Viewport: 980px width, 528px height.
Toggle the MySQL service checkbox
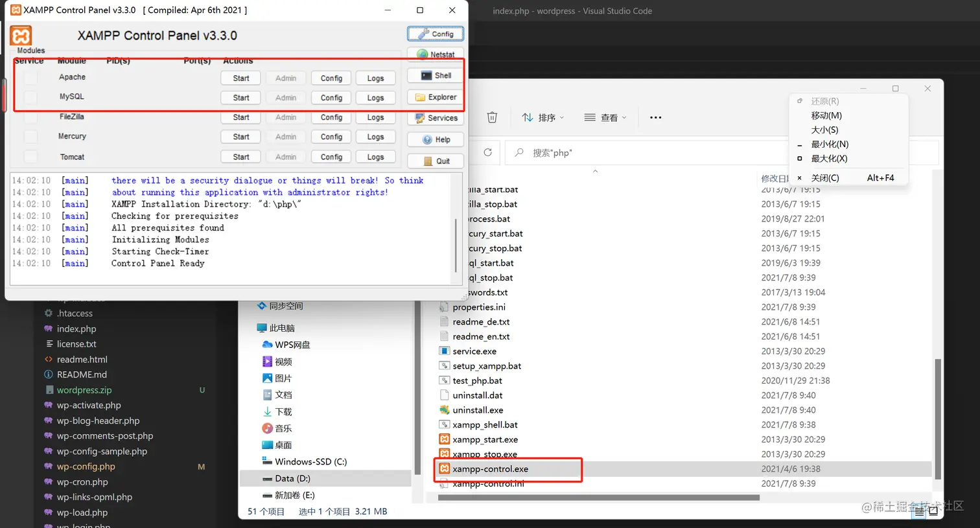coord(30,97)
